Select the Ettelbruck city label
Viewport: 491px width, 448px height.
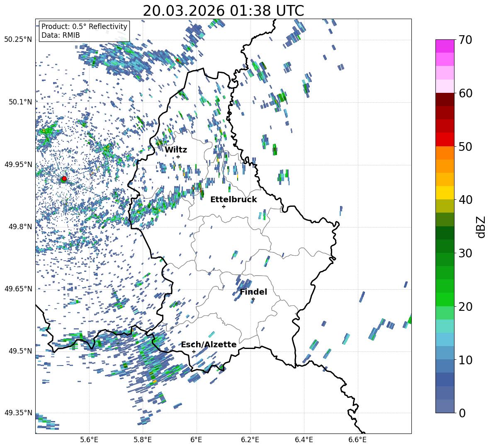point(233,199)
